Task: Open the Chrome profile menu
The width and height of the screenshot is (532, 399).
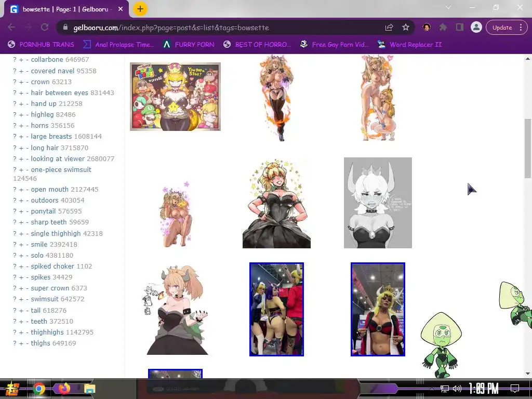Action: click(476, 27)
